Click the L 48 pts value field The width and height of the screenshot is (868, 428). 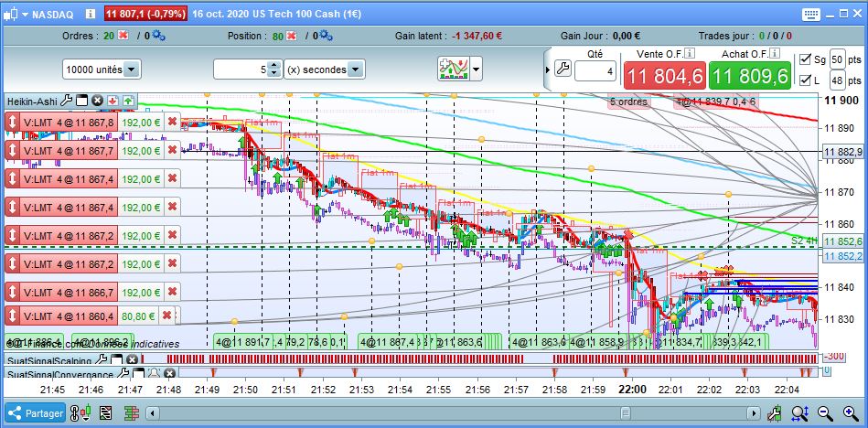(x=838, y=80)
